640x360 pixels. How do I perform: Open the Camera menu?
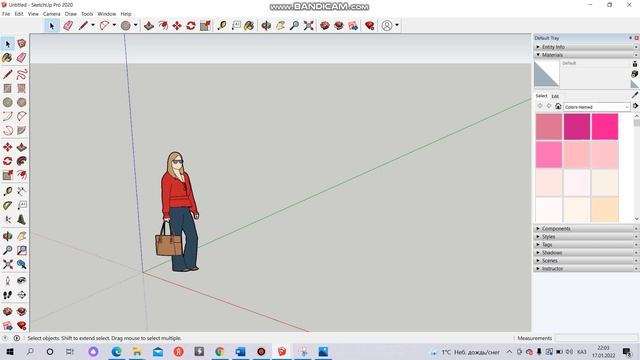(x=51, y=14)
